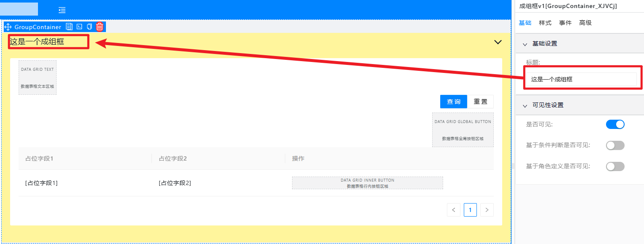Select page 1 in the pagination

click(x=470, y=210)
